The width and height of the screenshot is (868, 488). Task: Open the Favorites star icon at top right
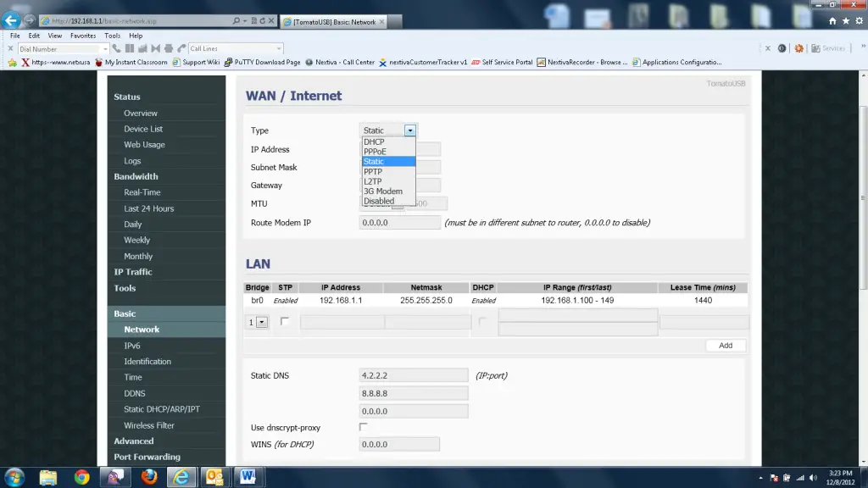tap(845, 21)
